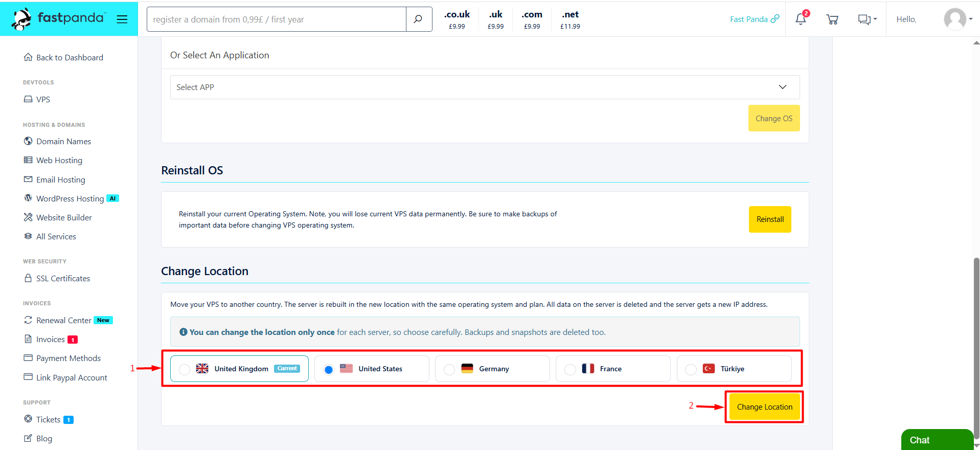Open VPS in the sidebar
Viewport: 980px width, 450px height.
(37, 99)
